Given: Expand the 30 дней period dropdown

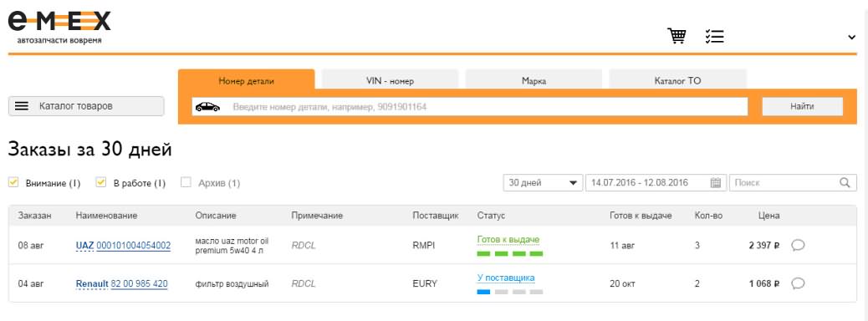Looking at the screenshot, I should 543,182.
